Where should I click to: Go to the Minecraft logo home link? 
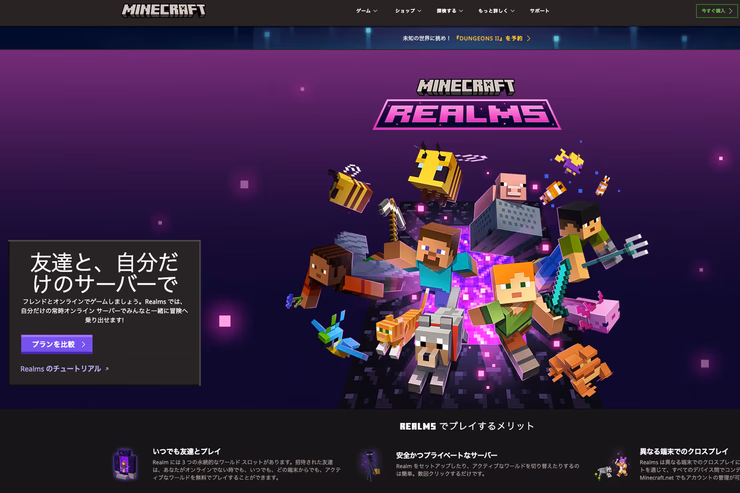(x=163, y=10)
